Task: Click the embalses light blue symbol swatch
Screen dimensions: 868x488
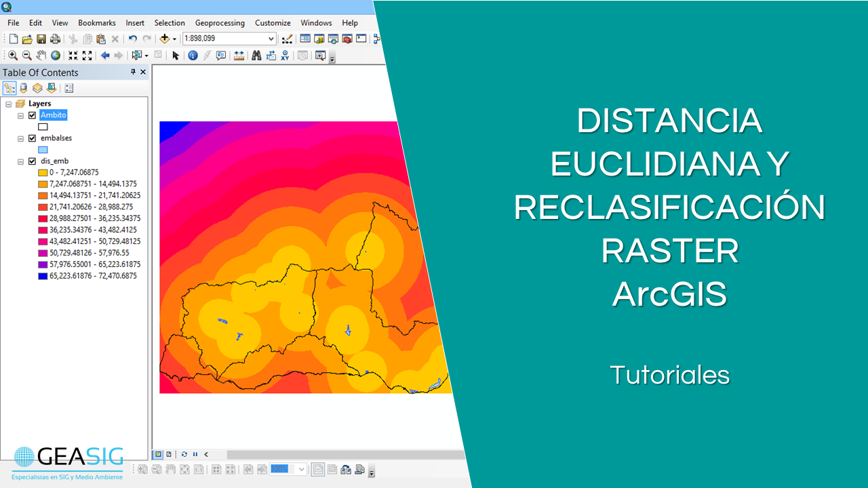Action: coord(43,150)
